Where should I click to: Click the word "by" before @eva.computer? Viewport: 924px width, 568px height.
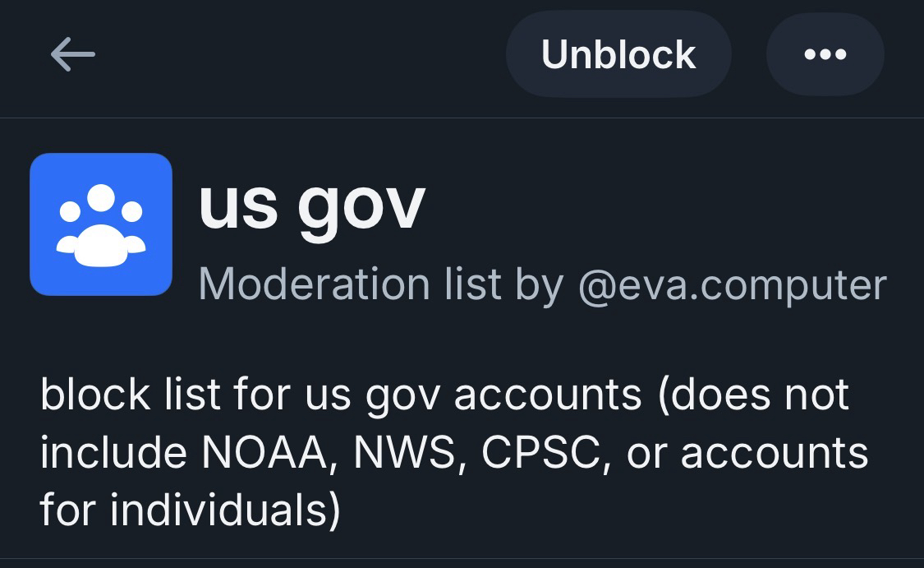[539, 284]
